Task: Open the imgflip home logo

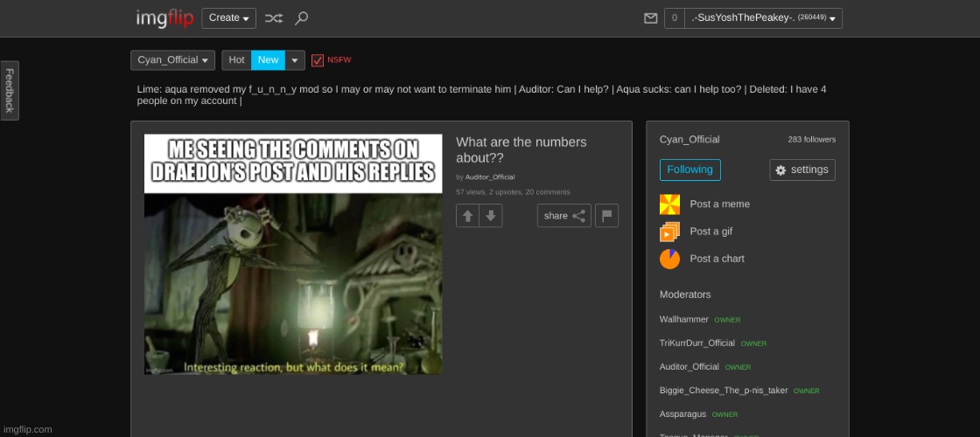Action: [x=165, y=18]
